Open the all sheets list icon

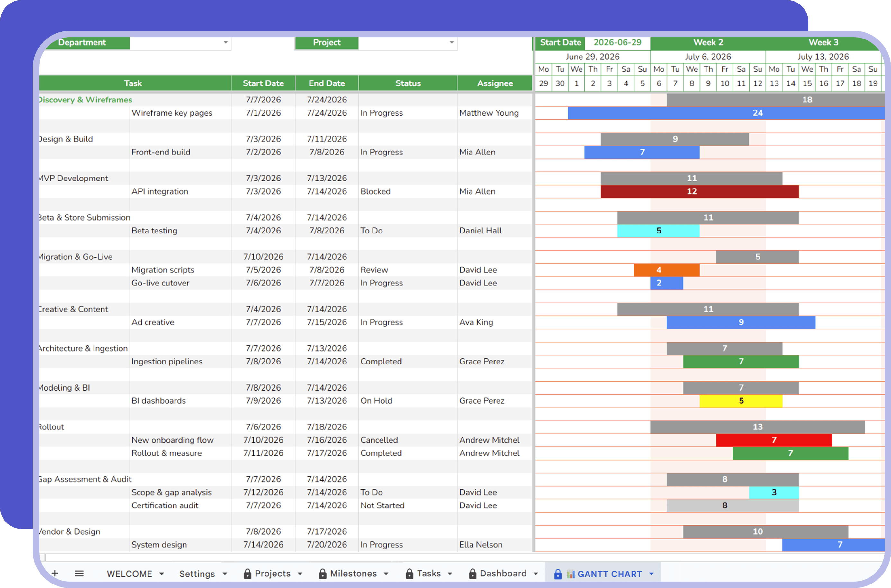(x=79, y=573)
